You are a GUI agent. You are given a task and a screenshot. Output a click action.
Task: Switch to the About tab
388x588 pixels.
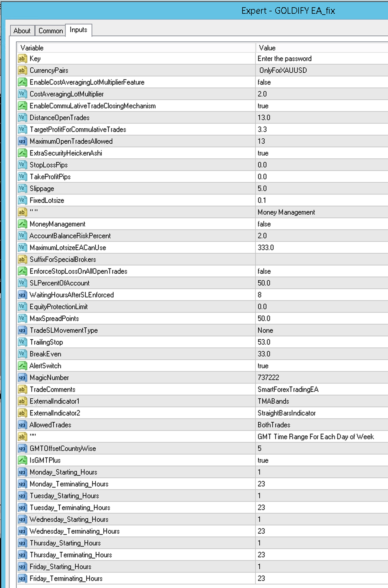pyautogui.click(x=22, y=31)
